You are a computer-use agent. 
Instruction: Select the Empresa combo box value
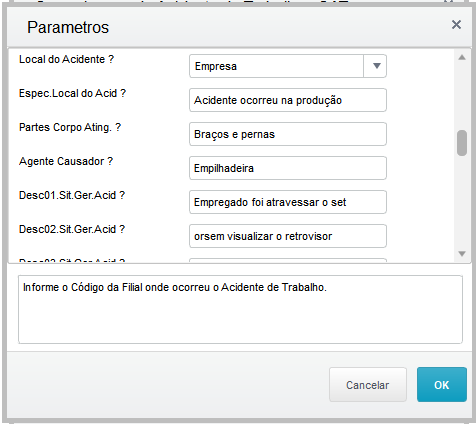276,66
